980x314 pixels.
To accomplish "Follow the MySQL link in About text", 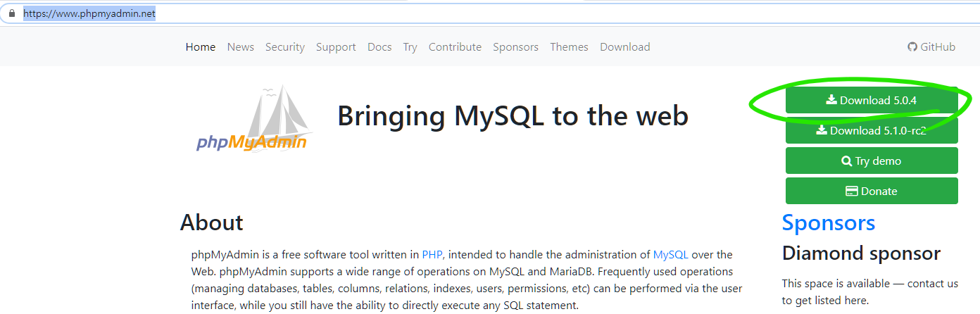I will (x=671, y=254).
